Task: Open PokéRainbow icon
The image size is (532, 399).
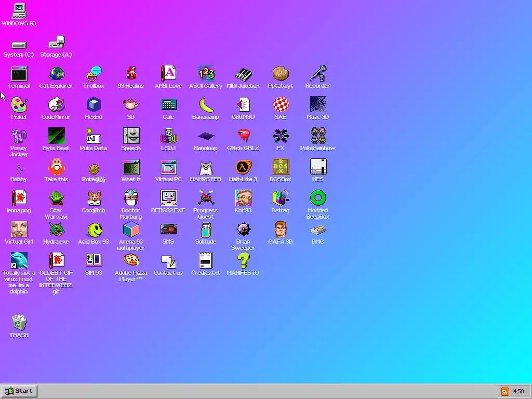Action: (x=318, y=136)
